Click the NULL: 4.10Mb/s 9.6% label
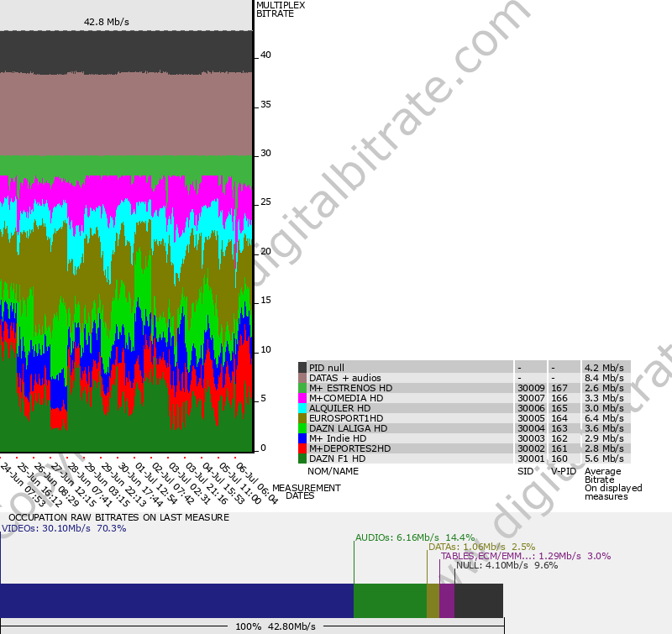Viewport: 672px width, 634px height. pos(507,565)
